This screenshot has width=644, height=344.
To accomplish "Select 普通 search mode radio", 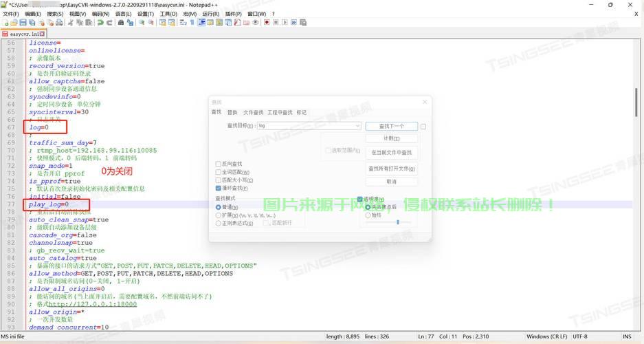I will pyautogui.click(x=218, y=207).
